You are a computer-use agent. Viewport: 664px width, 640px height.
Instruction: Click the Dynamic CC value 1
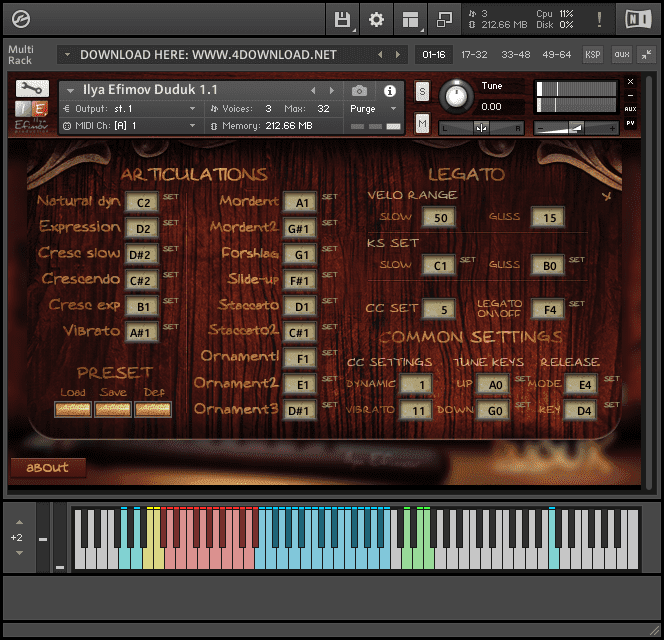(416, 384)
